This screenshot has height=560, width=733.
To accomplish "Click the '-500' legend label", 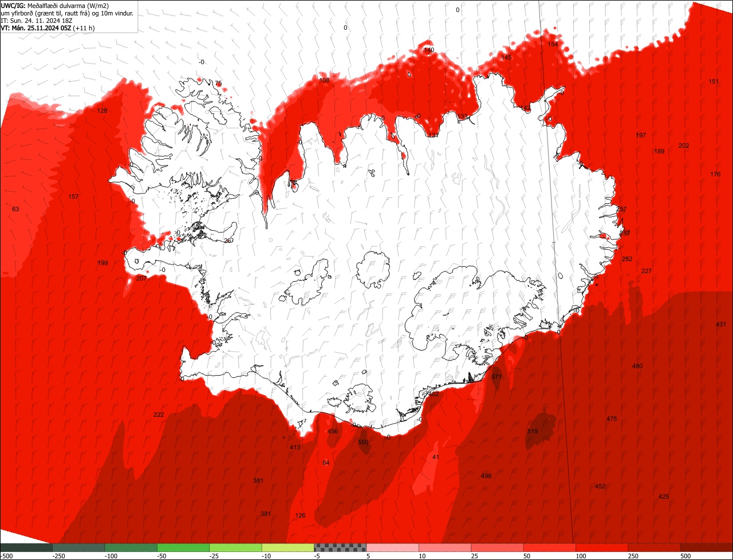I will pyautogui.click(x=6, y=556).
